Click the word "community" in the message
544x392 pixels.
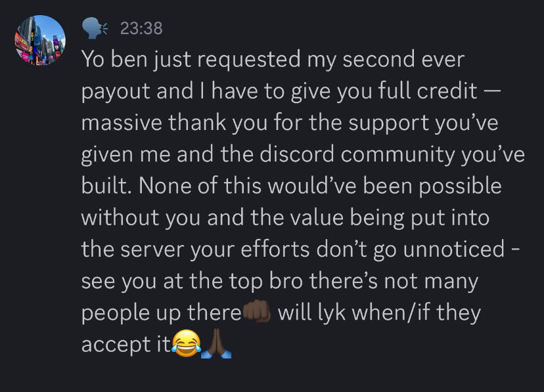[x=397, y=155]
